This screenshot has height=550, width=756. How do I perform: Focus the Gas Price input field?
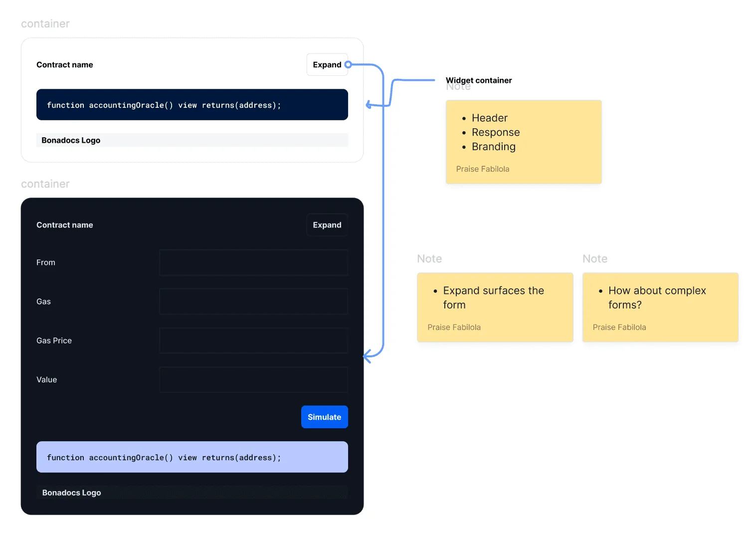pos(253,340)
